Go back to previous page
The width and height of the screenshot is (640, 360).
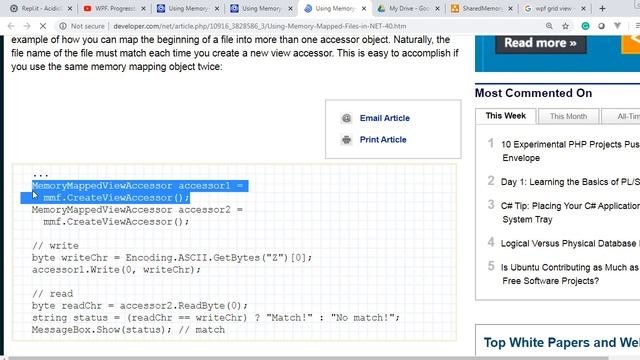click(x=11, y=26)
